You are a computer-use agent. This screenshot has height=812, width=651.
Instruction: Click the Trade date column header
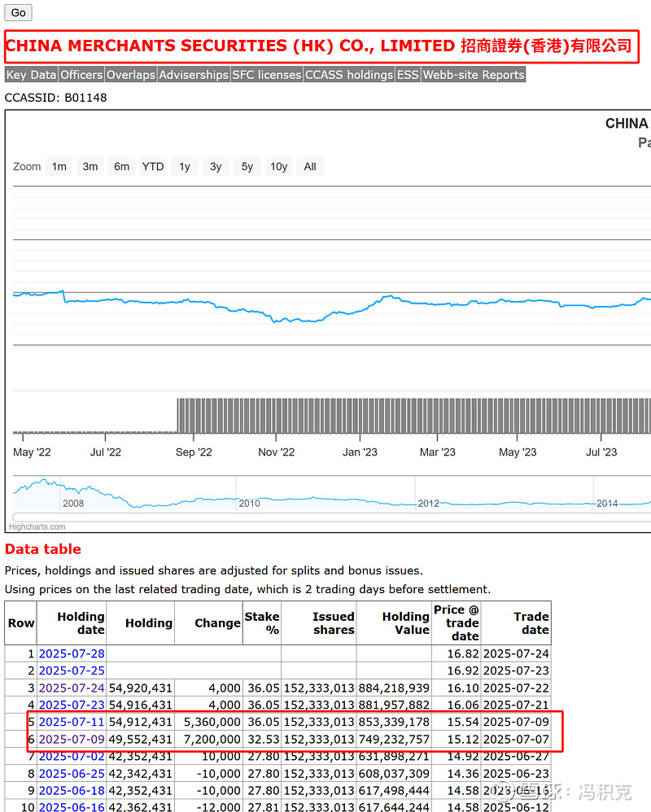point(517,623)
